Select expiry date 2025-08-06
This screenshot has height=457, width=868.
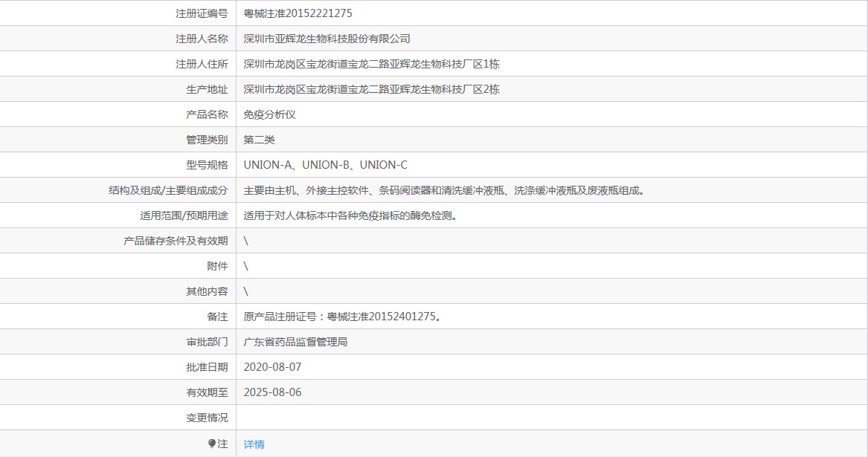tap(272, 392)
